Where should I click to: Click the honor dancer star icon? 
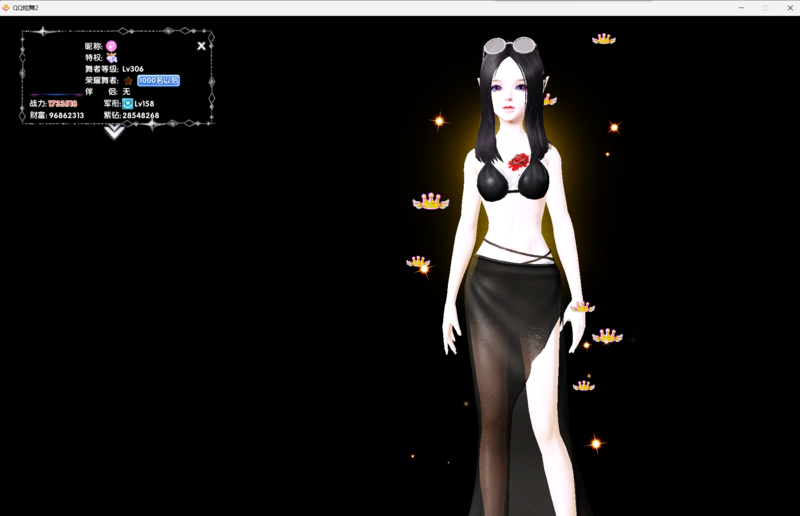click(128, 81)
